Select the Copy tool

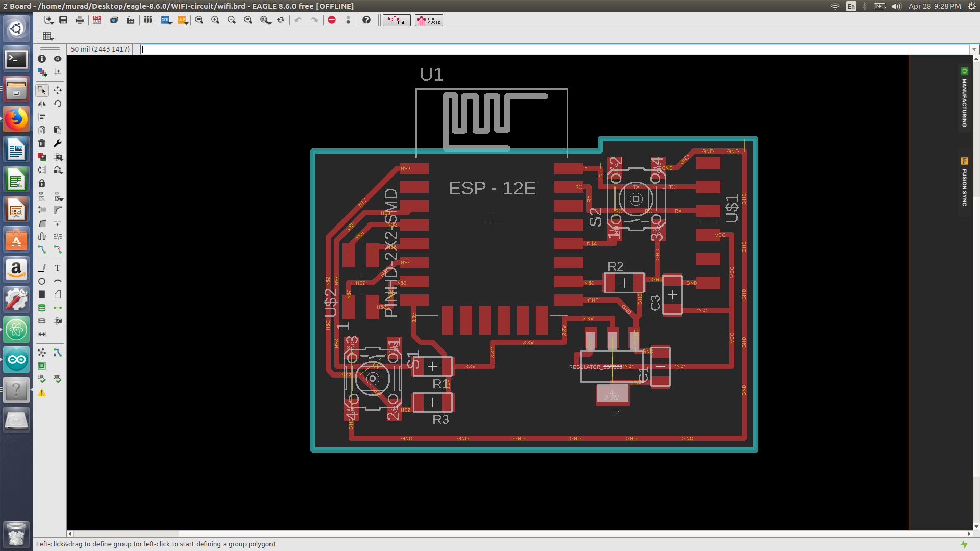click(x=42, y=130)
